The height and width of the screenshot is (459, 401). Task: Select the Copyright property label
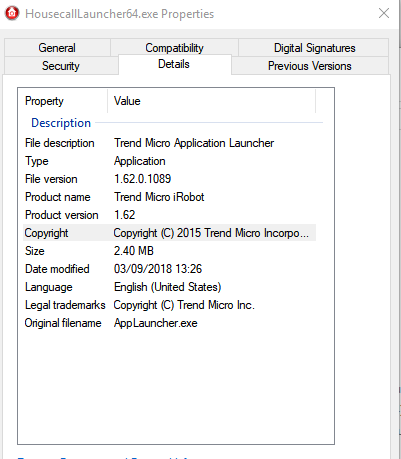point(46,233)
